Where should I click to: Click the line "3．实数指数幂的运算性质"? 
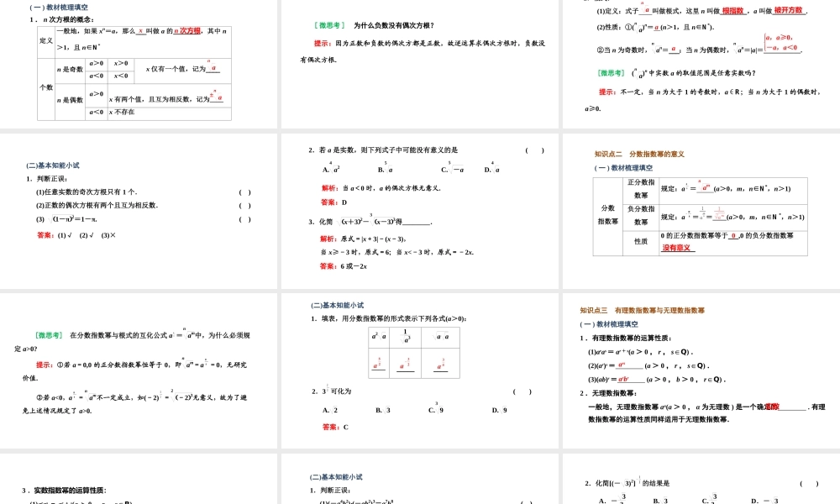point(65,490)
